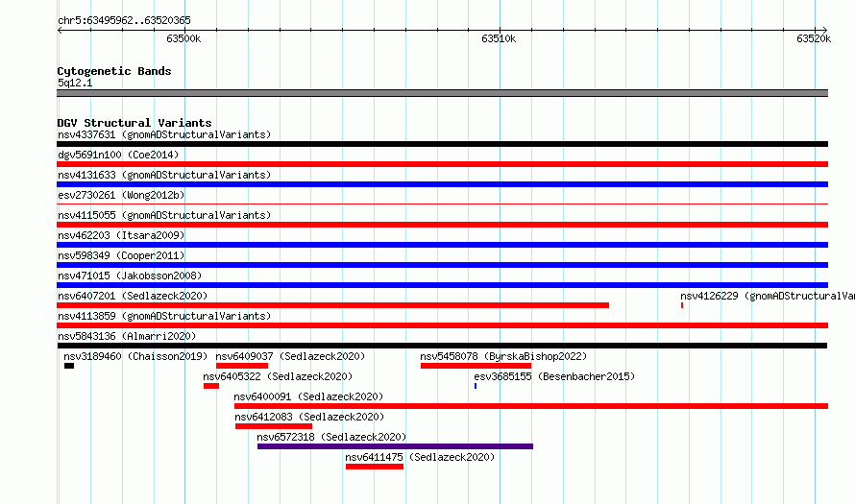Click the 63520k ruler tick label
This screenshot has height=504, width=855.
point(814,38)
